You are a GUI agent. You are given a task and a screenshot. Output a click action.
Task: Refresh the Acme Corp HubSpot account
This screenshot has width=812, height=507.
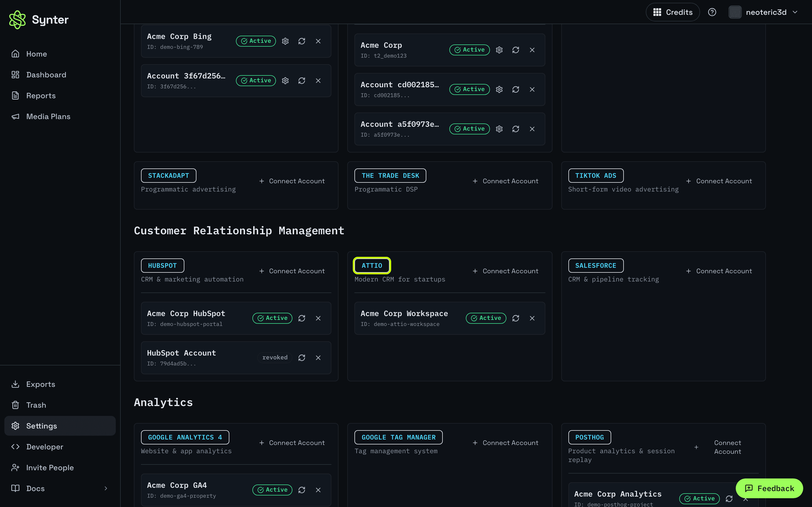click(x=302, y=318)
